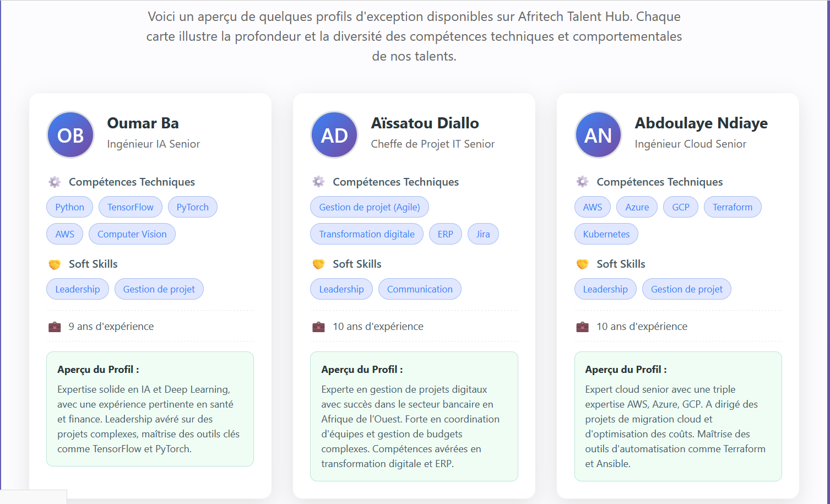Click the OB avatar for Oumar Ba
Viewport: 830px width, 504px height.
70,135
